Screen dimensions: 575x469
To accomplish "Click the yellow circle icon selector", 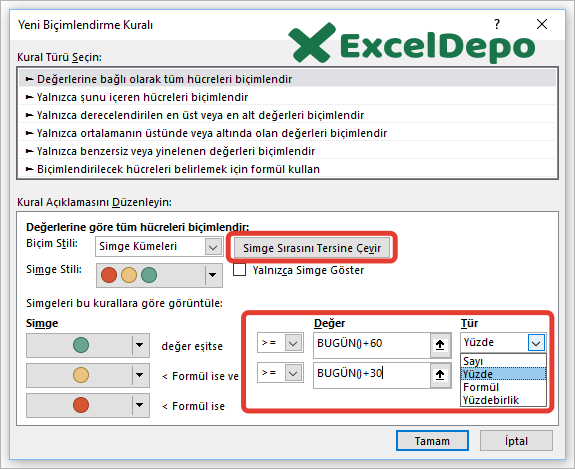I will pyautogui.click(x=88, y=375).
